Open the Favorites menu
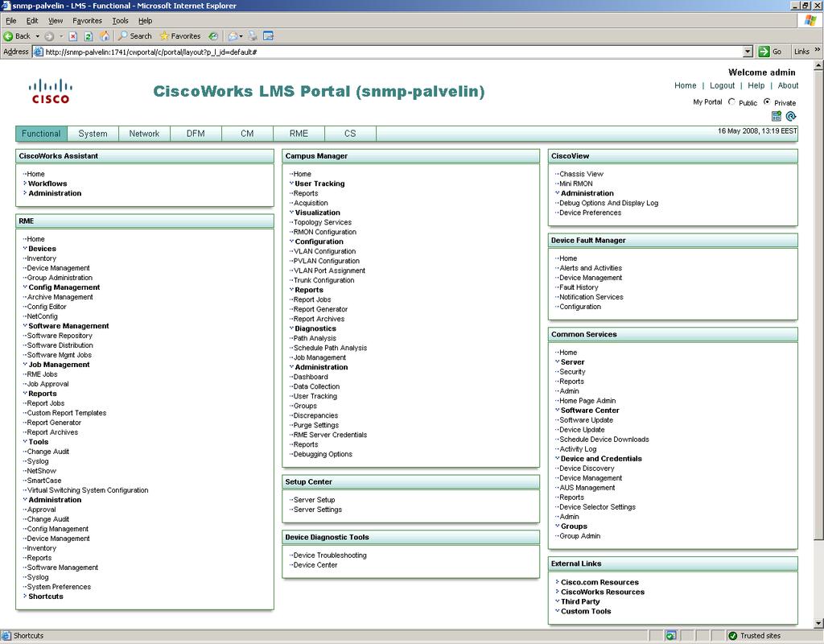This screenshot has width=824, height=644. tap(87, 20)
